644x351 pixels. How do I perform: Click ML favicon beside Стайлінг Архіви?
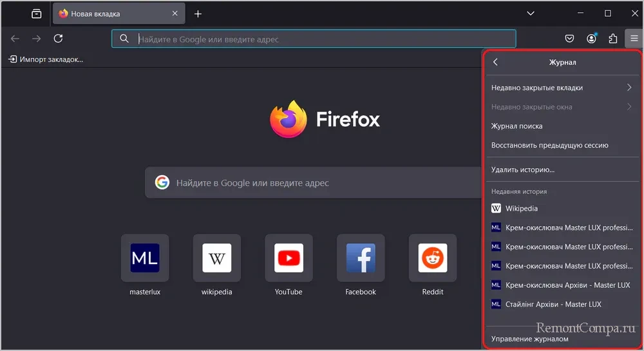click(496, 304)
